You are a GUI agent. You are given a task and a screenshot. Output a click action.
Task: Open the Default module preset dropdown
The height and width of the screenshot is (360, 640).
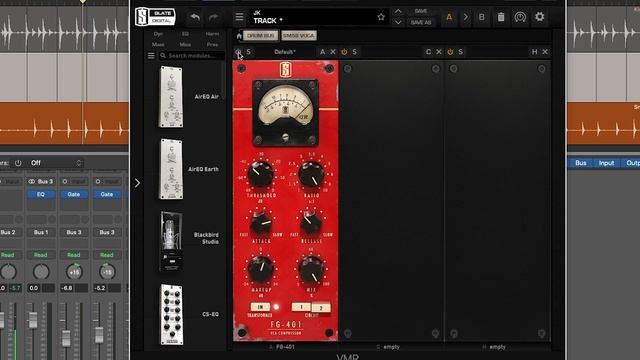284,52
